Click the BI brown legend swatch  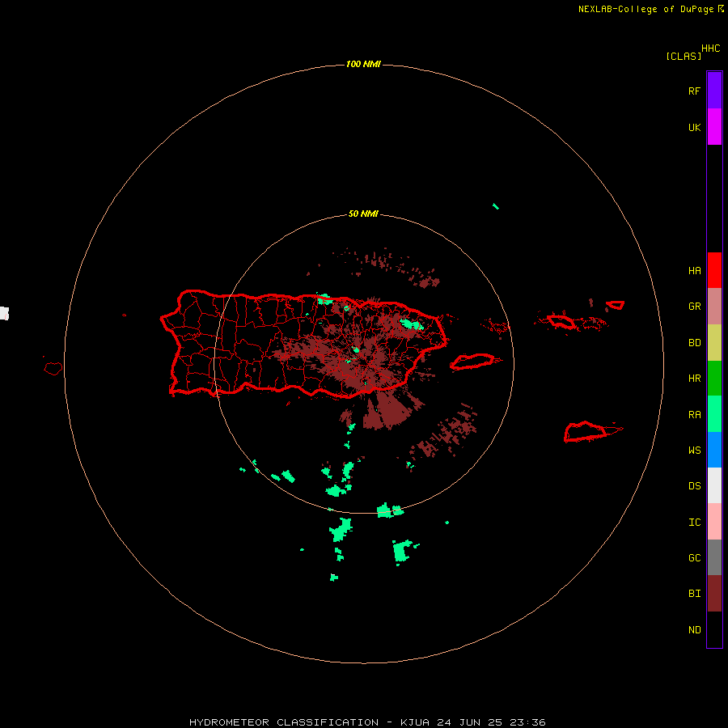714,594
